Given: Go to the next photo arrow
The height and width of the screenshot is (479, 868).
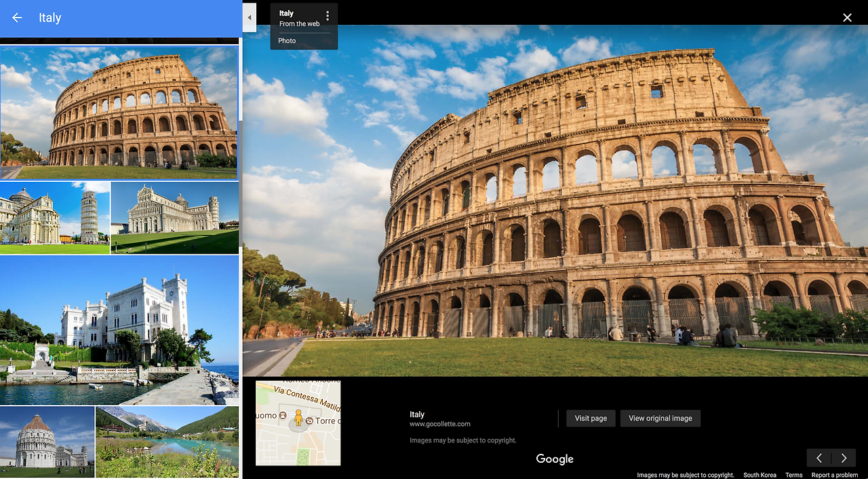Looking at the screenshot, I should [x=844, y=458].
